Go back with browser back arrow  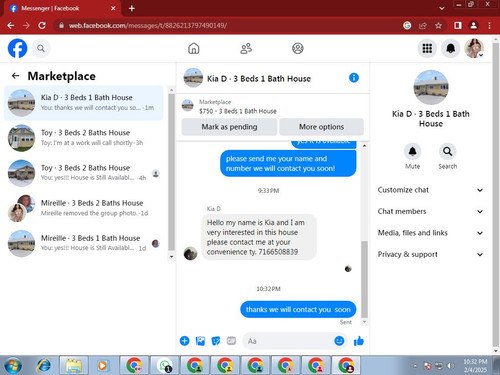[x=11, y=25]
